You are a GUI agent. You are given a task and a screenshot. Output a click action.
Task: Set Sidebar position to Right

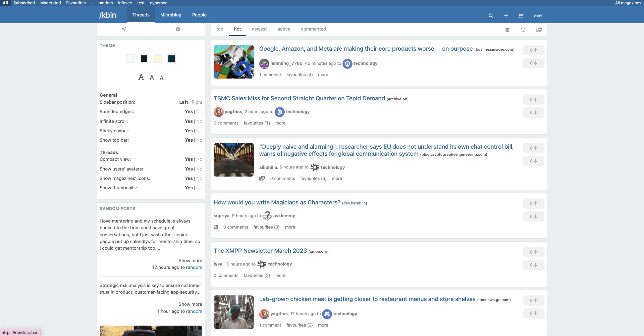[197, 102]
